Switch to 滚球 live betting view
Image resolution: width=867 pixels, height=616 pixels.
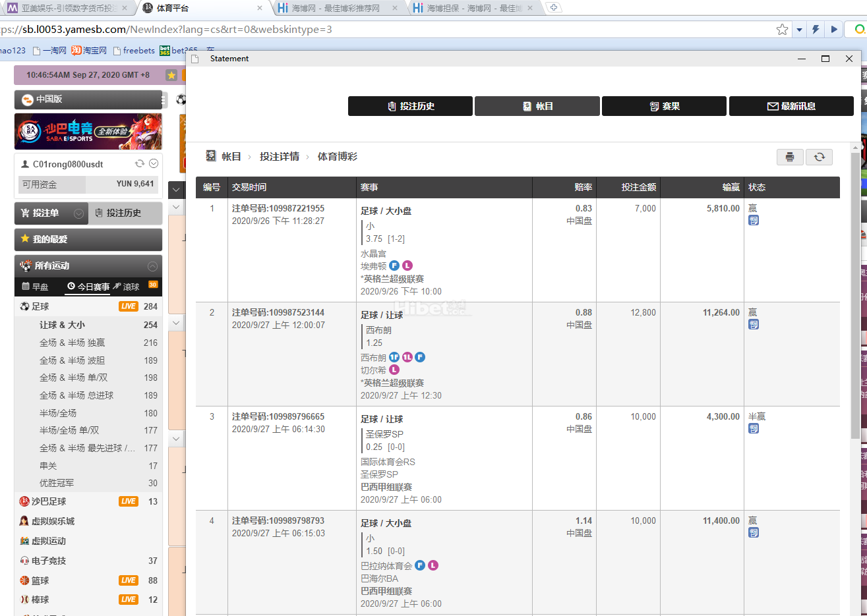pos(126,287)
